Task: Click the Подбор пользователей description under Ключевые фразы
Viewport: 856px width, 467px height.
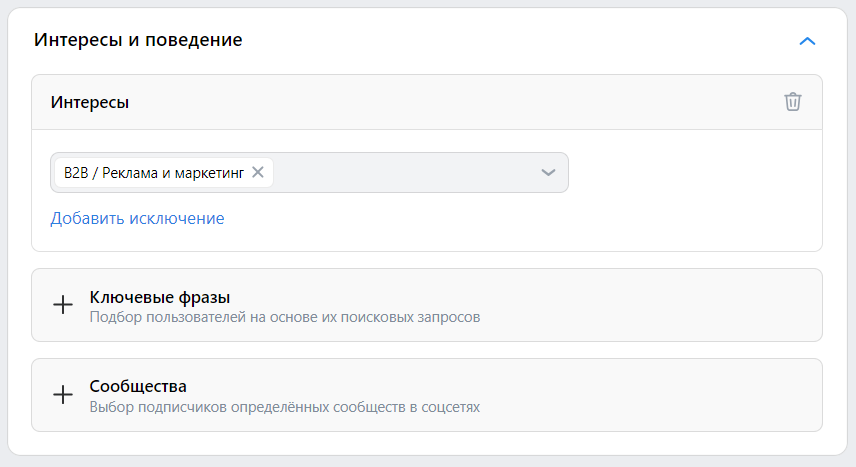Action: [x=284, y=317]
